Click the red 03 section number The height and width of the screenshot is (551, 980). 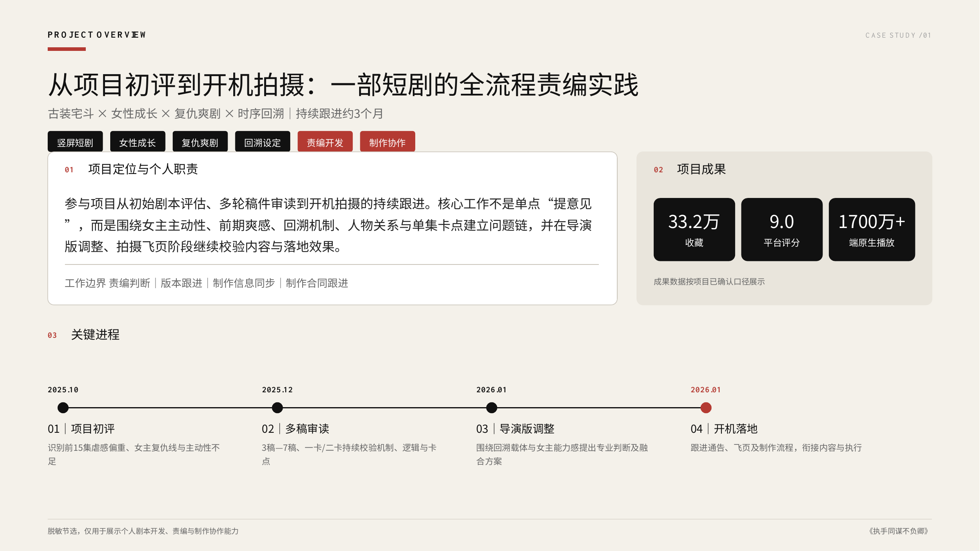pos(52,335)
